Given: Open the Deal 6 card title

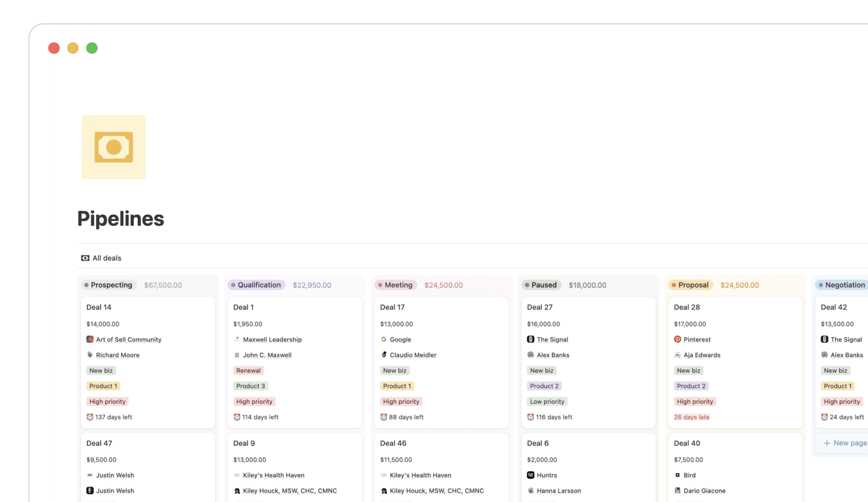Looking at the screenshot, I should [538, 443].
